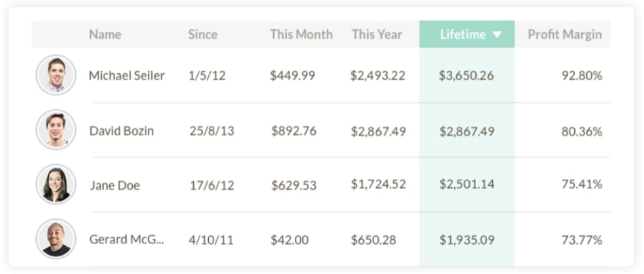Sort by the Lifetime column header

(462, 35)
